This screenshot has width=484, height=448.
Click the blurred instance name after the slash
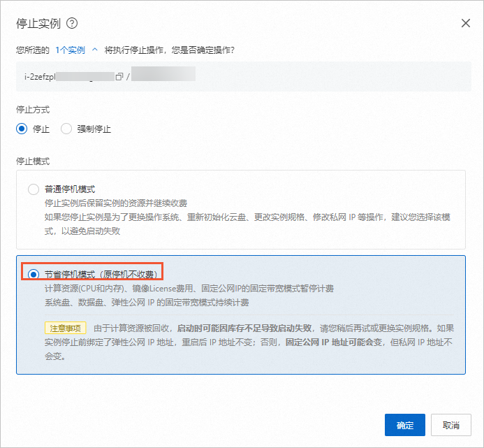point(163,75)
